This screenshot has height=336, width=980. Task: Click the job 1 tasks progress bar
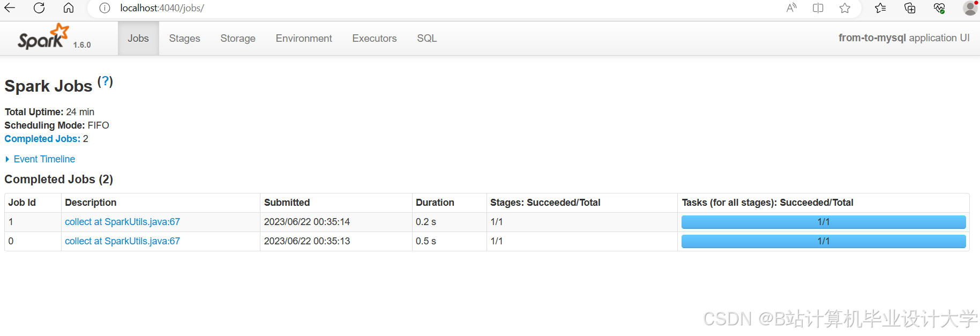[x=824, y=222]
